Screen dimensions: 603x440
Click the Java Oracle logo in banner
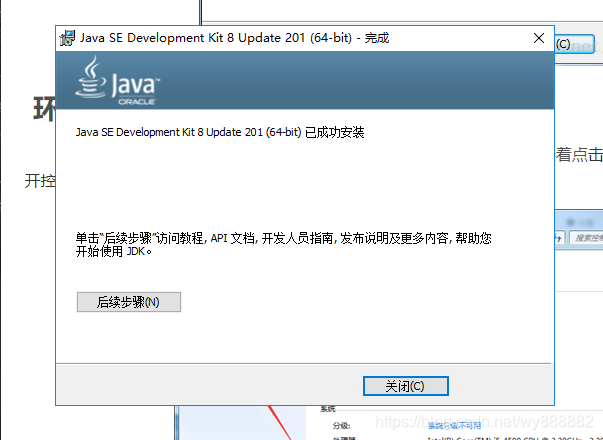tap(118, 81)
